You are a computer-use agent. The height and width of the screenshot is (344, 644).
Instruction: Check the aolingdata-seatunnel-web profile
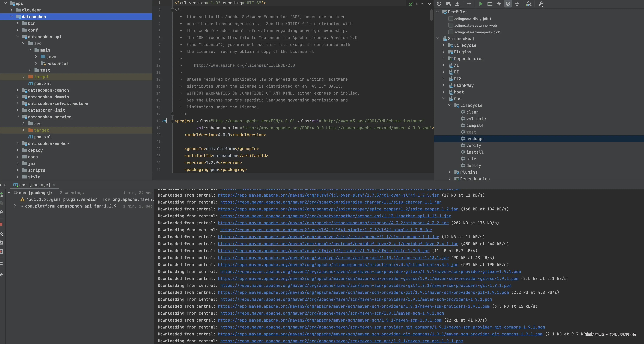(x=451, y=25)
